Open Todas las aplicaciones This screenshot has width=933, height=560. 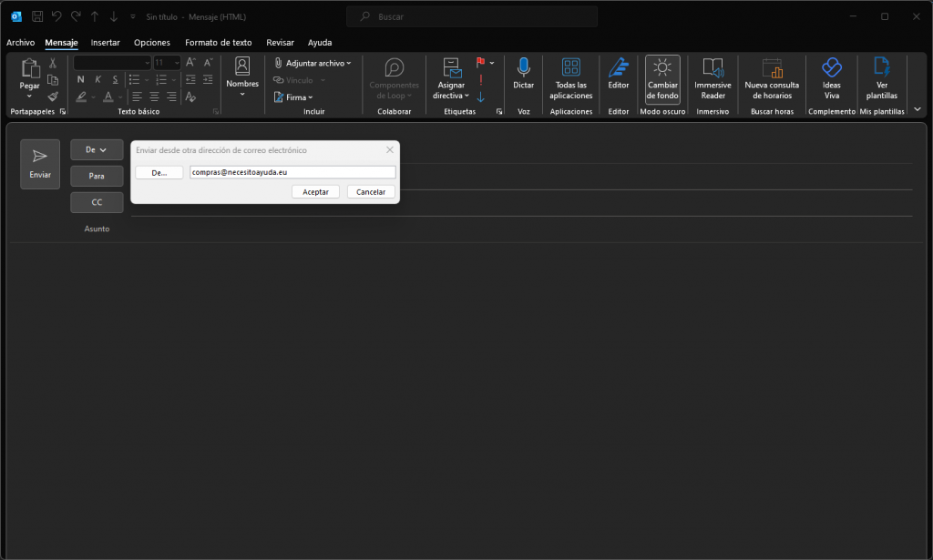[x=571, y=79]
